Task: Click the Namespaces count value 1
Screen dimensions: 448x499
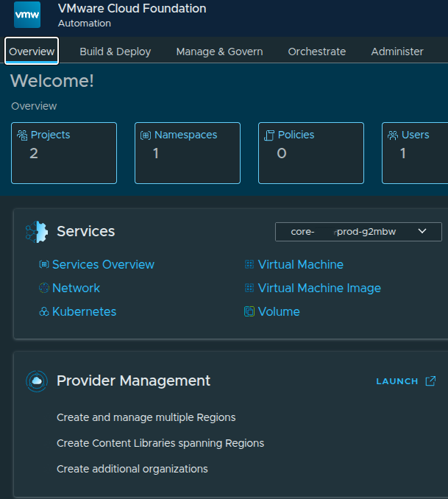Action: click(156, 153)
